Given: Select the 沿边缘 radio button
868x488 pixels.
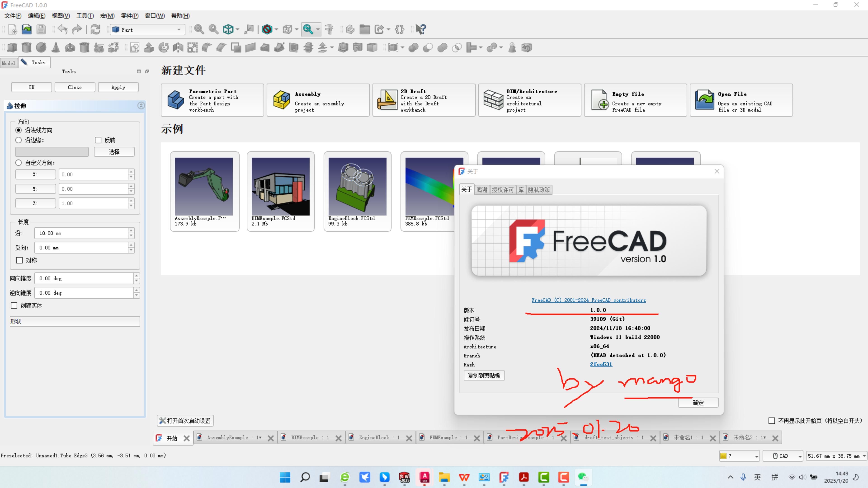Looking at the screenshot, I should (x=19, y=140).
